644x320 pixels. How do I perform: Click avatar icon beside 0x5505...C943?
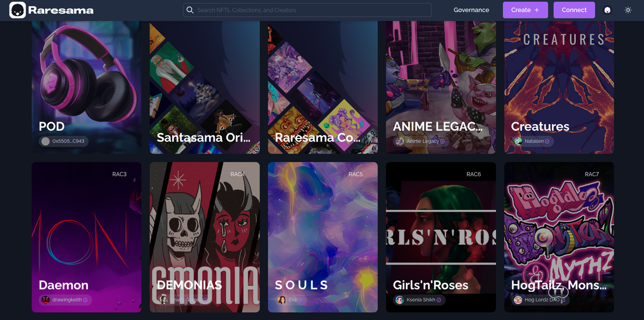pyautogui.click(x=45, y=141)
